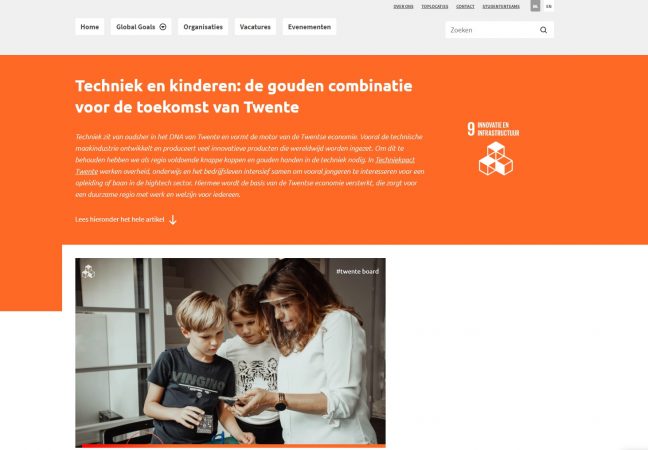Expand the Global Goals dropdown arrow
Image resolution: width=648 pixels, height=450 pixels.
point(163,27)
